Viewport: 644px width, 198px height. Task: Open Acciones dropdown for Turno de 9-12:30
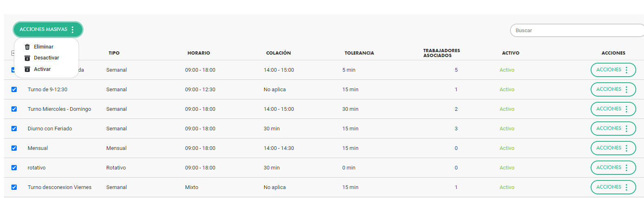click(613, 90)
